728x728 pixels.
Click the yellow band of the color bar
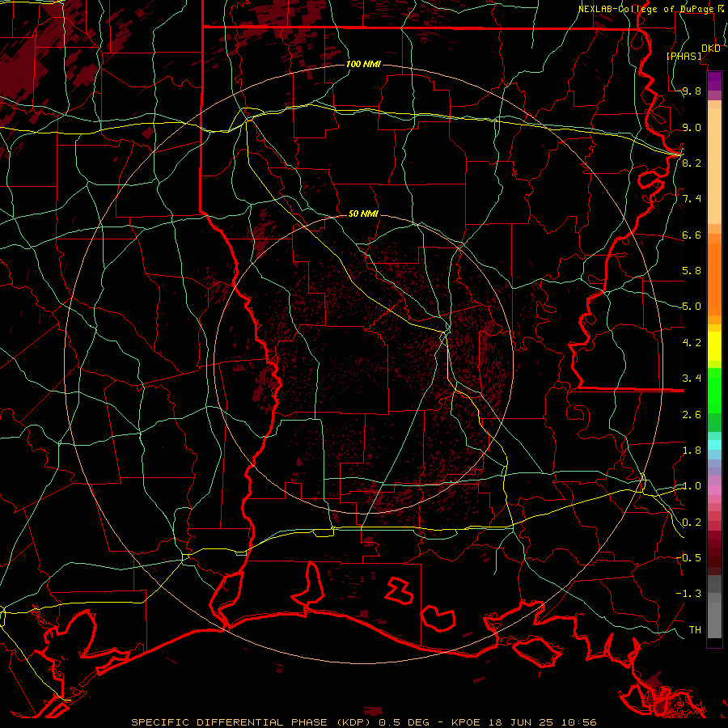pyautogui.click(x=714, y=346)
